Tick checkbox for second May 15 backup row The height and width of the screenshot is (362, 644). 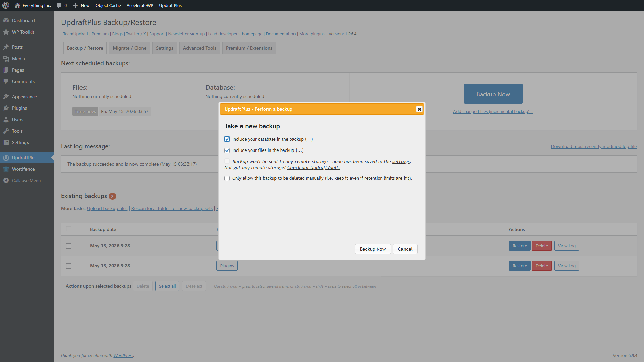click(x=69, y=266)
